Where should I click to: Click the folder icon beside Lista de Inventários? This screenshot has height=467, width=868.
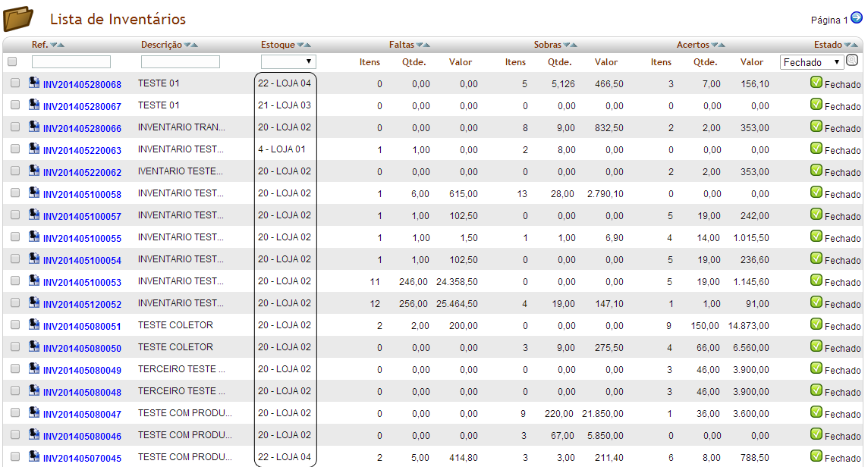[x=18, y=18]
